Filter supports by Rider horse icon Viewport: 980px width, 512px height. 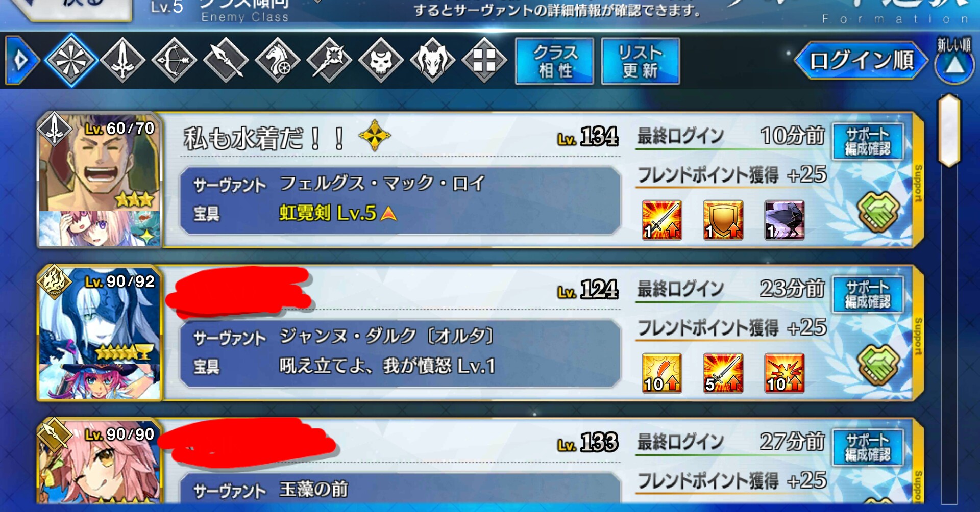pyautogui.click(x=278, y=60)
